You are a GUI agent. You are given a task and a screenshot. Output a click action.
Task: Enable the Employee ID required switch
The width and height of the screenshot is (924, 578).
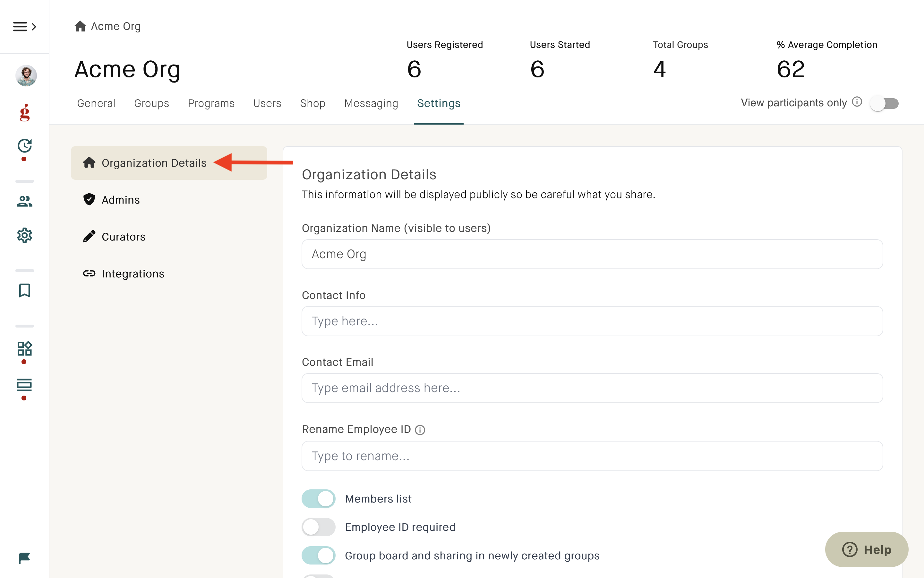(x=319, y=527)
